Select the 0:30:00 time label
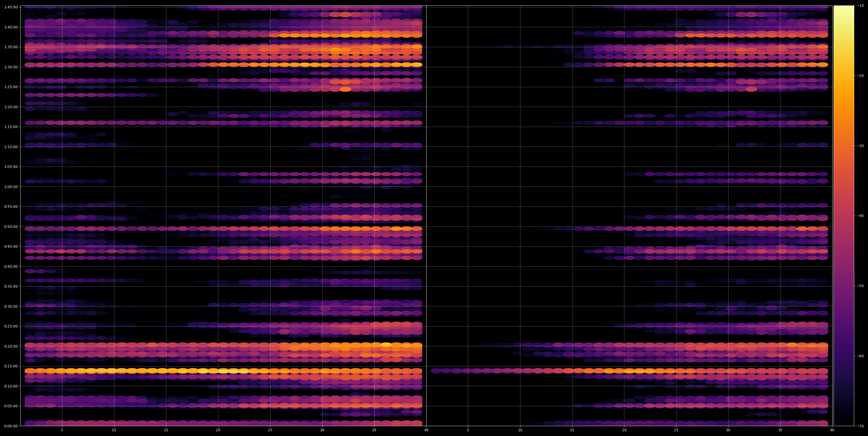Image resolution: width=868 pixels, height=436 pixels. pyautogui.click(x=11, y=306)
